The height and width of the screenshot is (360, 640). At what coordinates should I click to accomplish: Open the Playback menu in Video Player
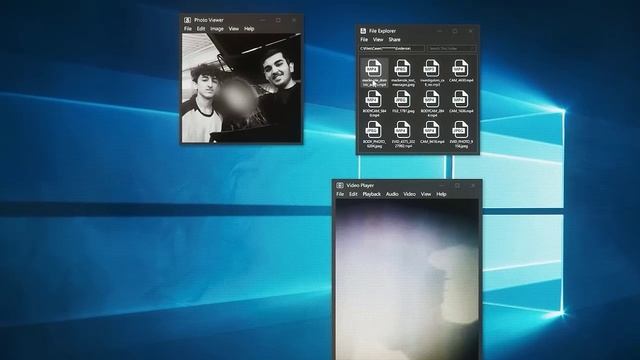click(371, 194)
